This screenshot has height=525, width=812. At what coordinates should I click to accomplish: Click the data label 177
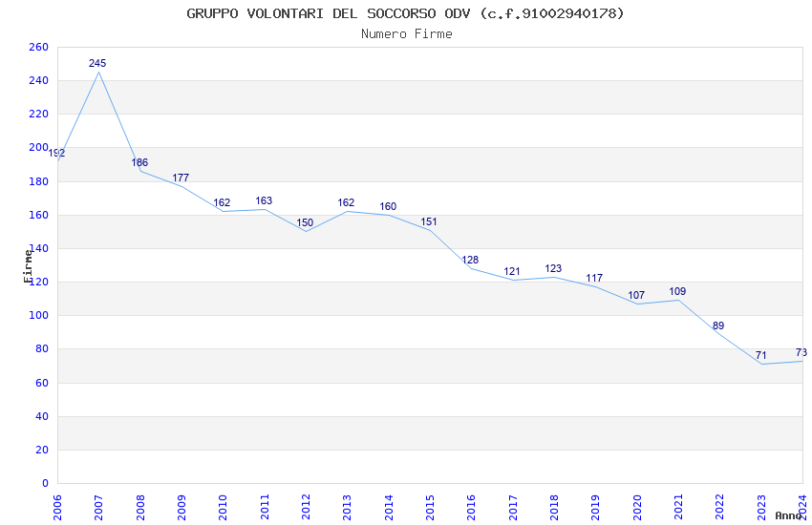coord(181,178)
